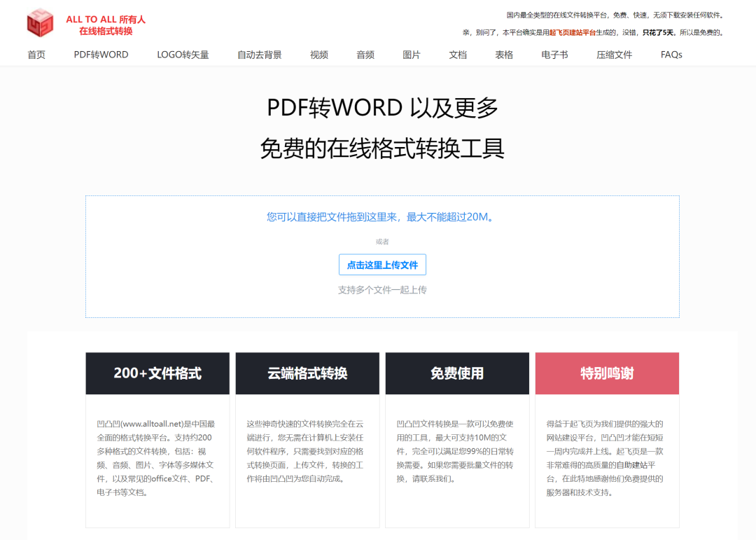Screen dimensions: 756x540
Task: Click the 点击这里上传文件 upload button
Action: click(x=382, y=265)
